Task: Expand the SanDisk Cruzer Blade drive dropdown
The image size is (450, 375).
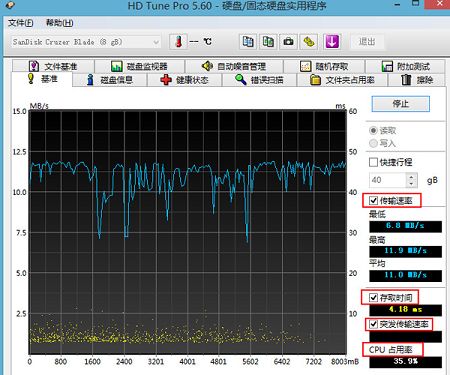Action: (x=156, y=42)
